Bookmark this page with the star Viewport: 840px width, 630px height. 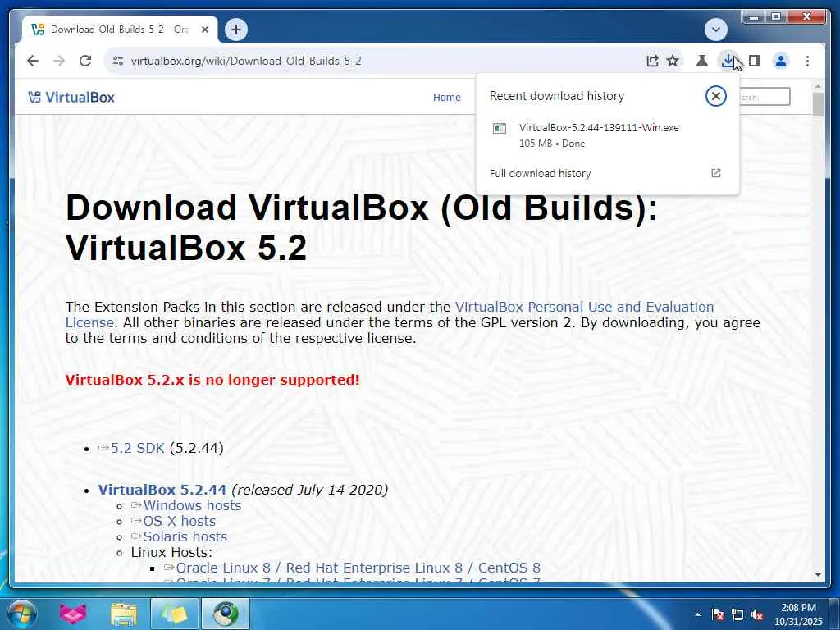click(673, 61)
